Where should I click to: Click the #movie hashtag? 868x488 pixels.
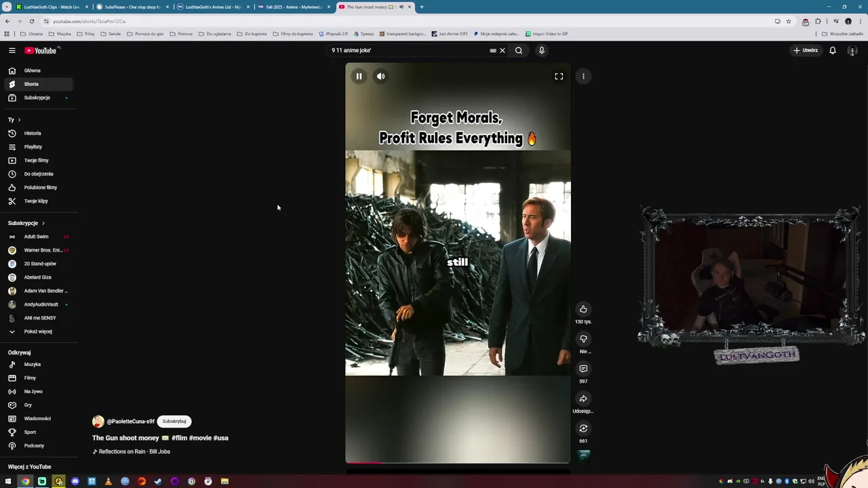[200, 438]
